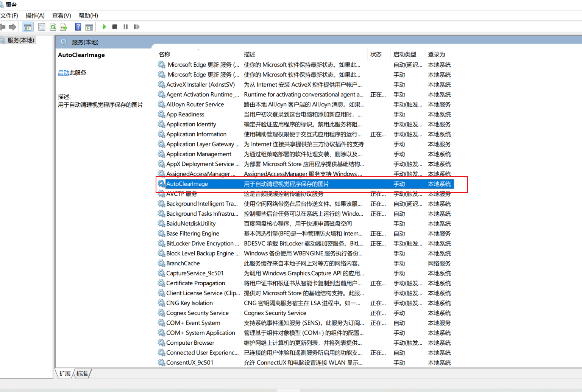Select the AssignedAccessManager service name
Viewport: 582px width, 392px height.
(201, 174)
